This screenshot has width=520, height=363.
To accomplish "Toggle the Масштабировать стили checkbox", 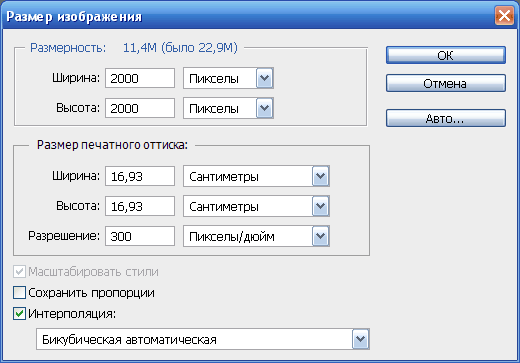I will pyautogui.click(x=19, y=272).
